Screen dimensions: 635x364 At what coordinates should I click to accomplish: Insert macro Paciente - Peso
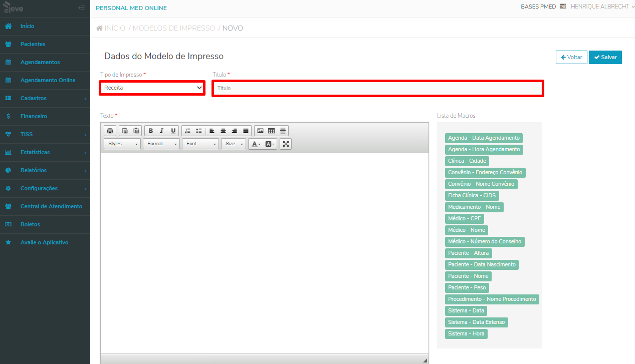click(x=467, y=287)
